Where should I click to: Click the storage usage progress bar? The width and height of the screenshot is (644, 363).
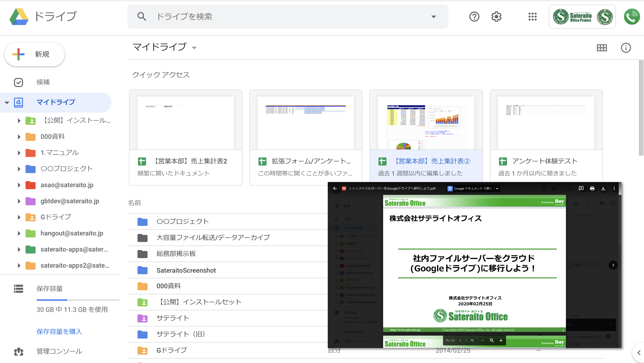pyautogui.click(x=78, y=300)
